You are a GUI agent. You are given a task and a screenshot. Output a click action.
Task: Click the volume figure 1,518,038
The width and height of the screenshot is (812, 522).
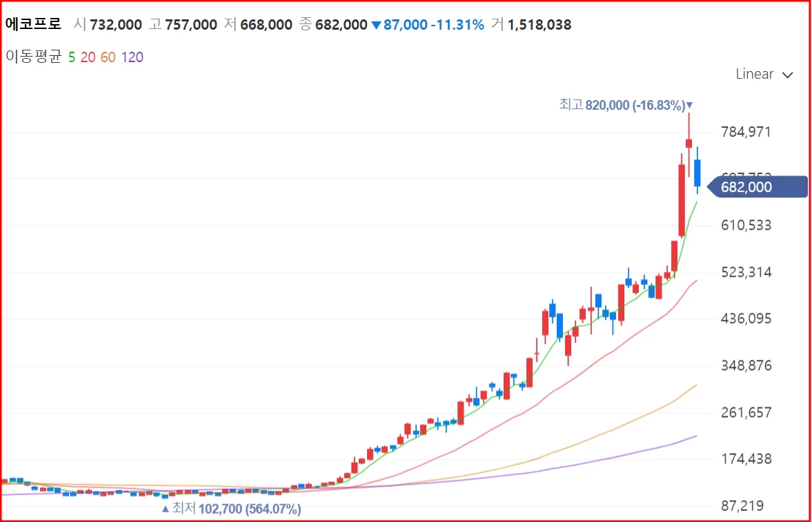[x=539, y=25]
